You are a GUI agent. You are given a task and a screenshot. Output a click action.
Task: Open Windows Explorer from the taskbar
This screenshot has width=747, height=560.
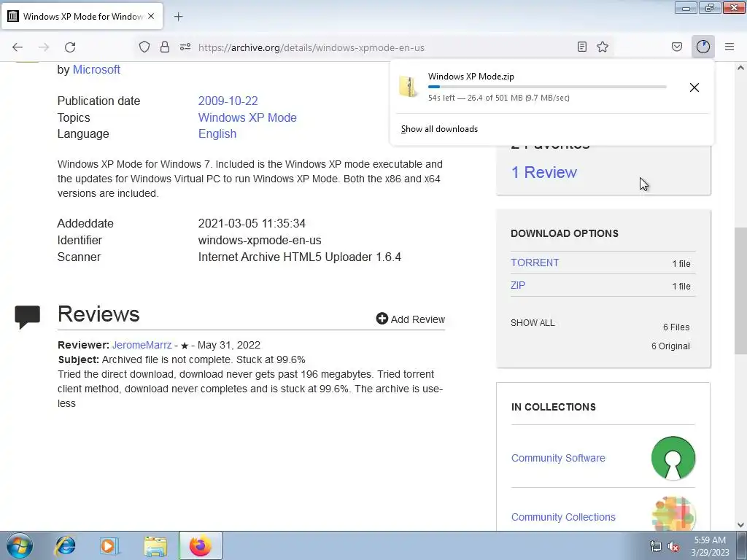(155, 546)
